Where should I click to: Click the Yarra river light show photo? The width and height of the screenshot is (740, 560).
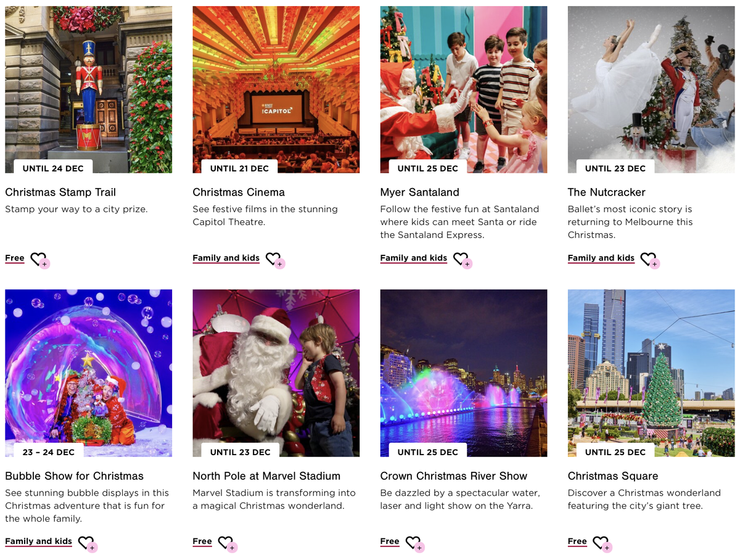coord(464,373)
